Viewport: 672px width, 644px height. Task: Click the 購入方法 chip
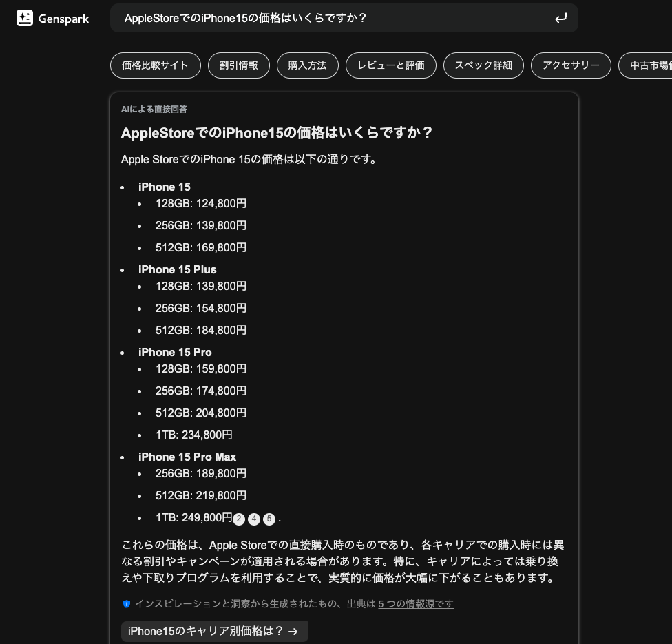307,65
